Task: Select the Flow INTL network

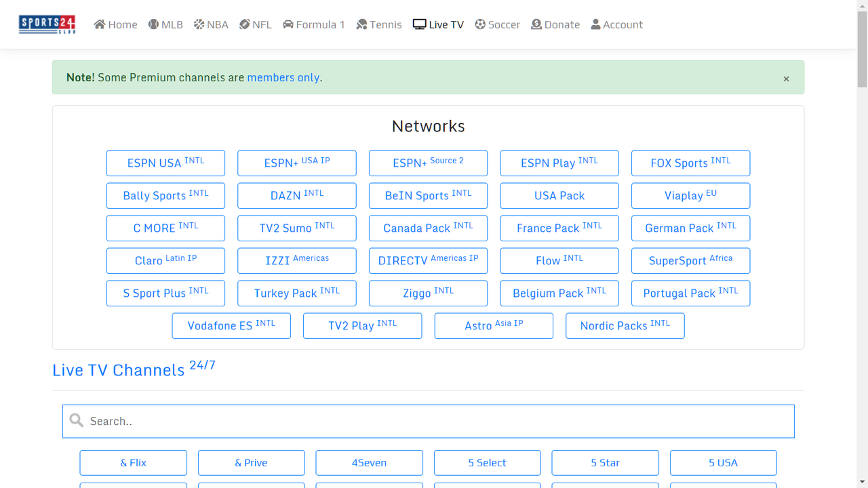Action: point(559,261)
